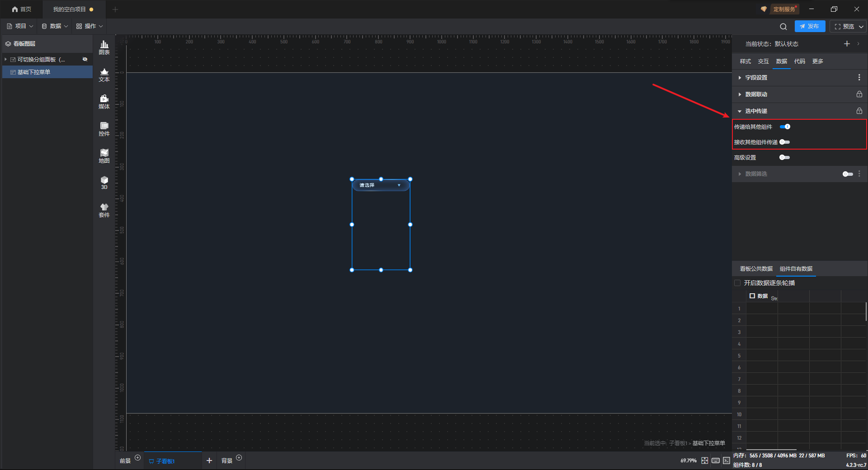Go to the 首页 home tab

point(21,9)
